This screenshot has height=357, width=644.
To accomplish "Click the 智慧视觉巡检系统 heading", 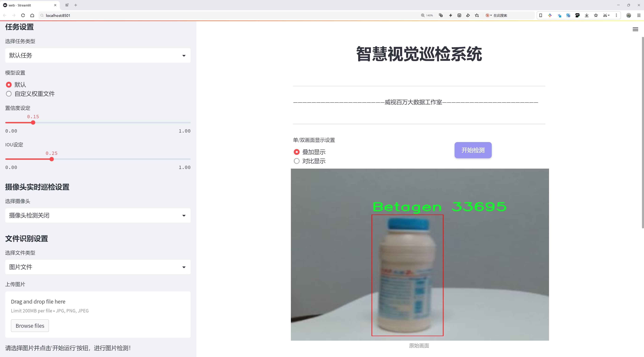I will (419, 54).
